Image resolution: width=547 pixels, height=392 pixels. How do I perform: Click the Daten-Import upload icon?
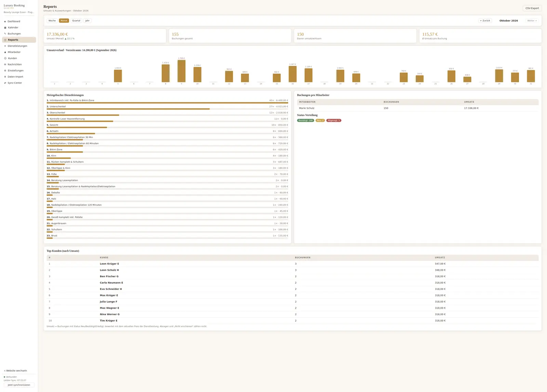5,77
